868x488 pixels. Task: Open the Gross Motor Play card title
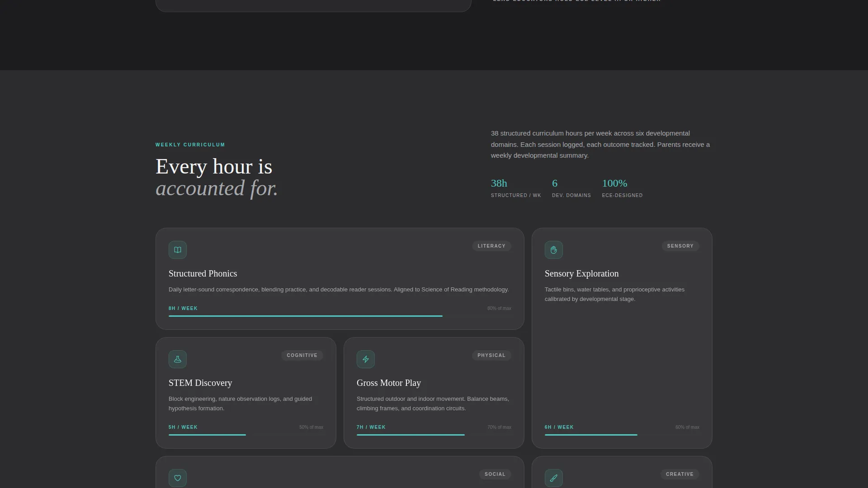tap(389, 383)
